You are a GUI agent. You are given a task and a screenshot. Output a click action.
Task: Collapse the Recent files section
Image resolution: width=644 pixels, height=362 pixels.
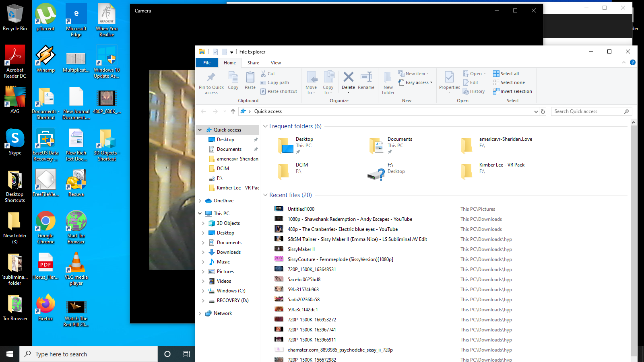coord(265,195)
